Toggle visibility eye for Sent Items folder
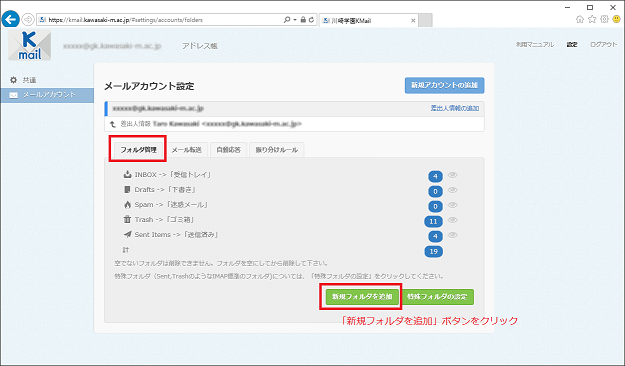The image size is (625, 366). click(452, 235)
